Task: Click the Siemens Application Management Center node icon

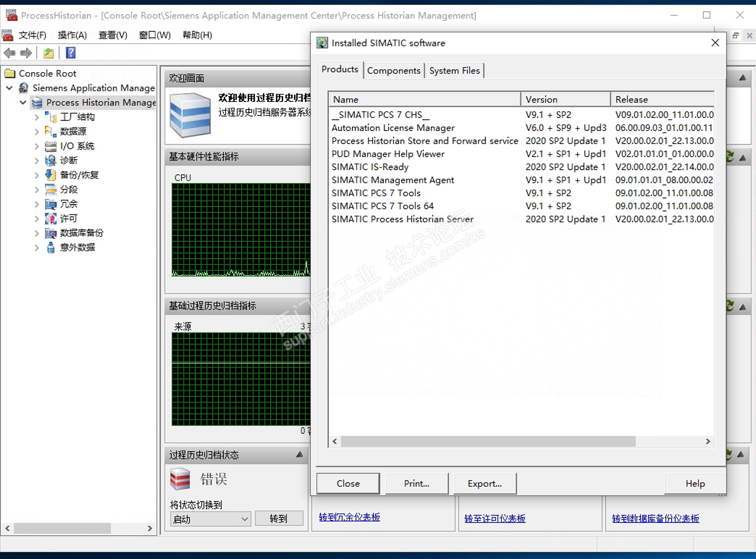Action: coord(24,88)
